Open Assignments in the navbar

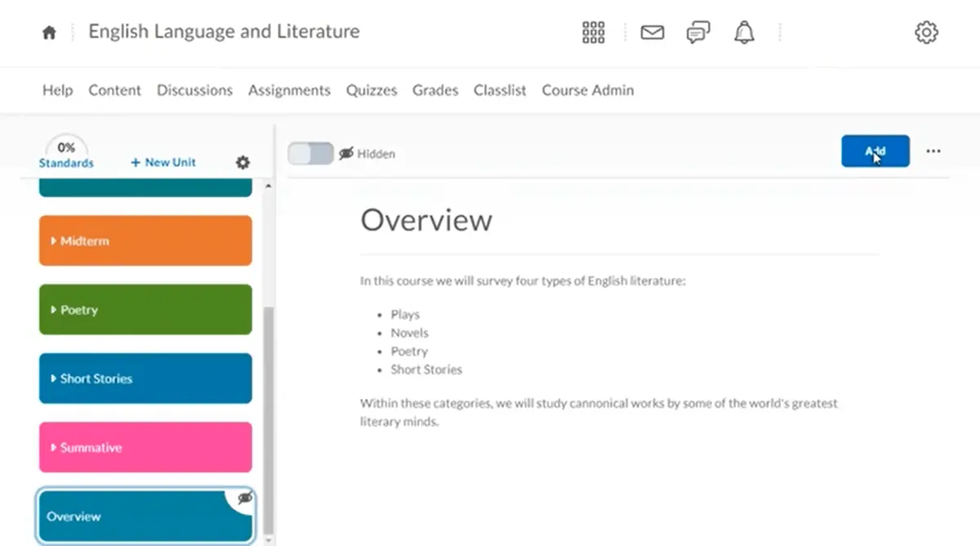tap(289, 90)
